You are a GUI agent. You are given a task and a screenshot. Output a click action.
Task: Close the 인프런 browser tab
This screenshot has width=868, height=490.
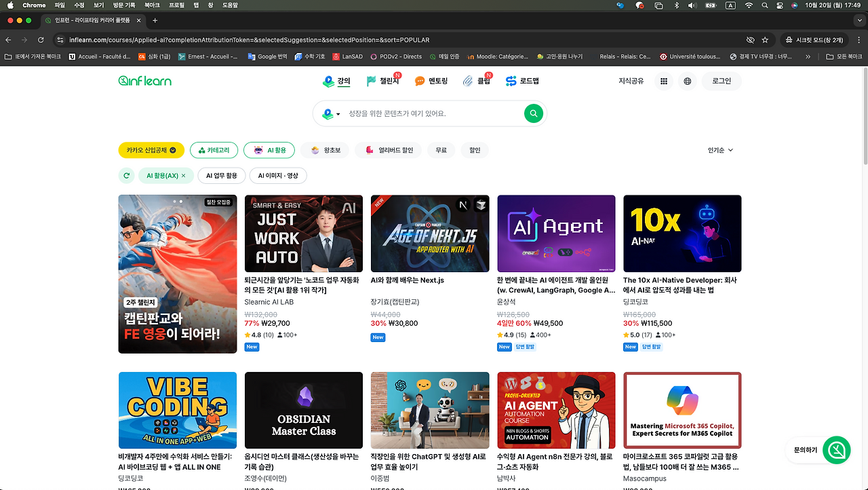pos(138,20)
